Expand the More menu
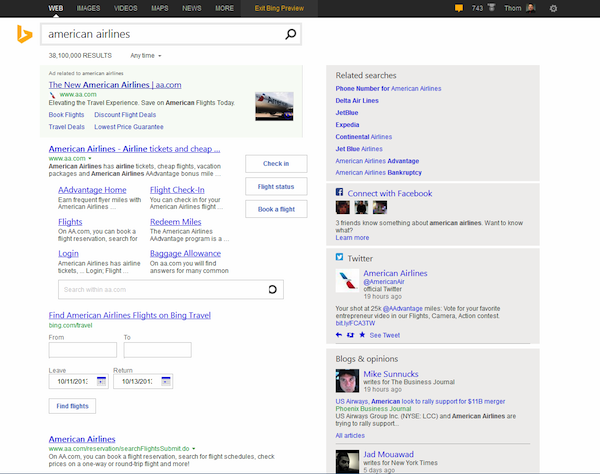 tap(225, 8)
